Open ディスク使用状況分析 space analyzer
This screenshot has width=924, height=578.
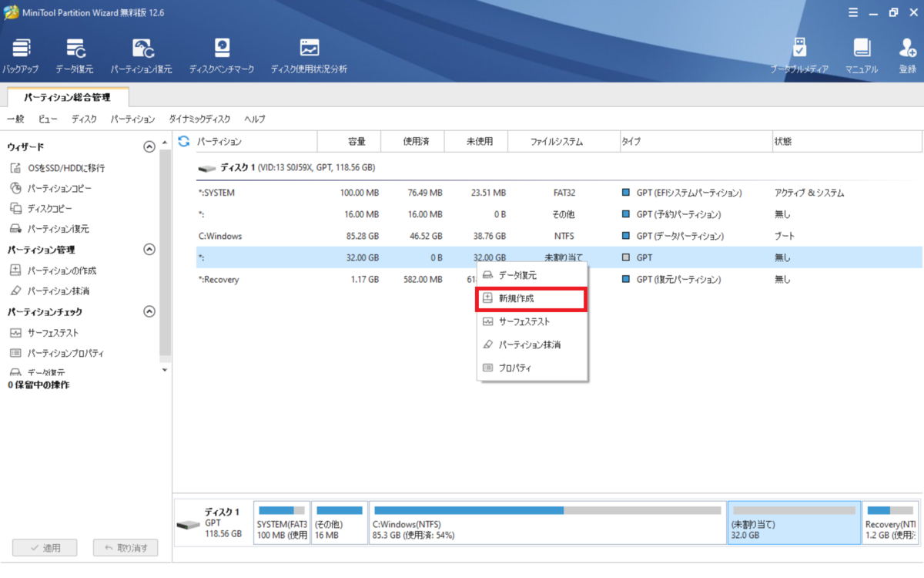309,55
